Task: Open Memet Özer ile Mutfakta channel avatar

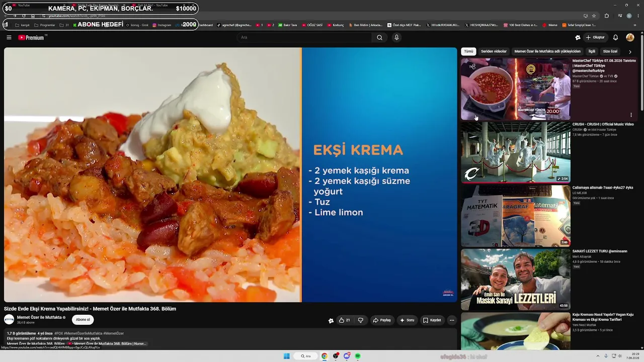Action: (x=9, y=319)
